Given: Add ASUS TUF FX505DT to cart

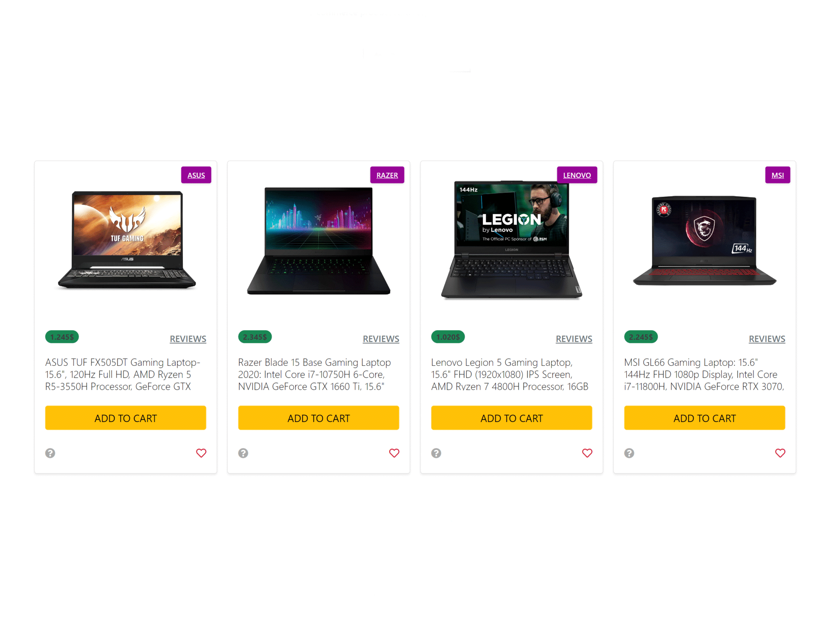Looking at the screenshot, I should (125, 418).
